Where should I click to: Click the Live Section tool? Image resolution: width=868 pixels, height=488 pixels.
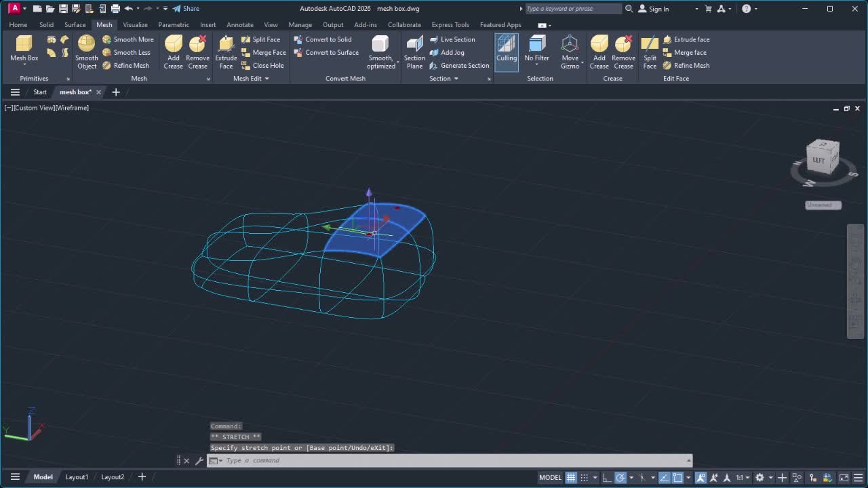click(452, 39)
